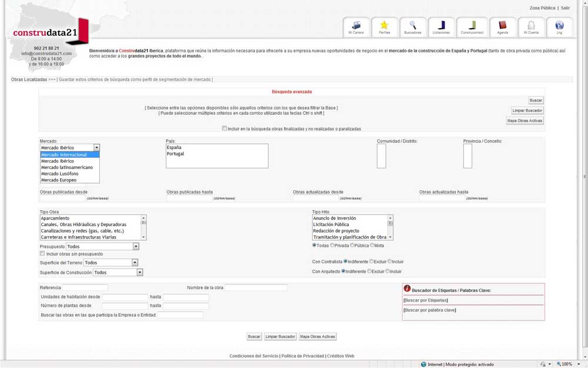Click the red info icon beside Buscador de Etiquetas
The height and width of the screenshot is (368, 588).
[407, 289]
